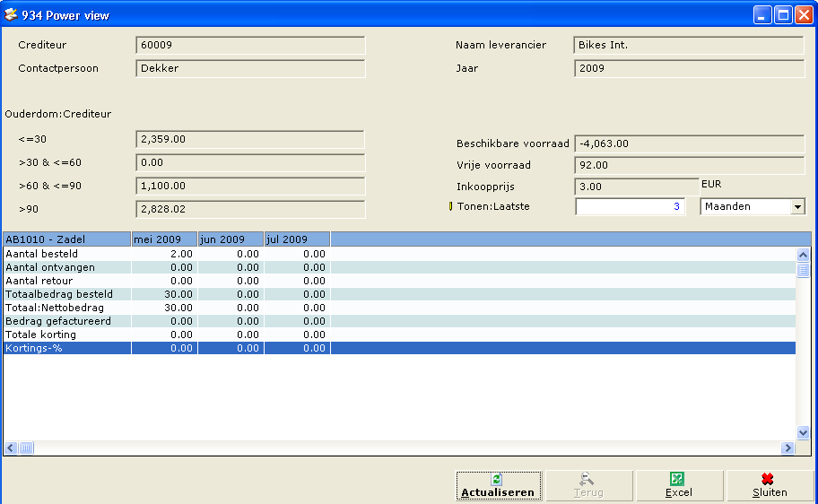The image size is (818, 504).
Task: Click the Actualiseren refresh button
Action: (498, 486)
